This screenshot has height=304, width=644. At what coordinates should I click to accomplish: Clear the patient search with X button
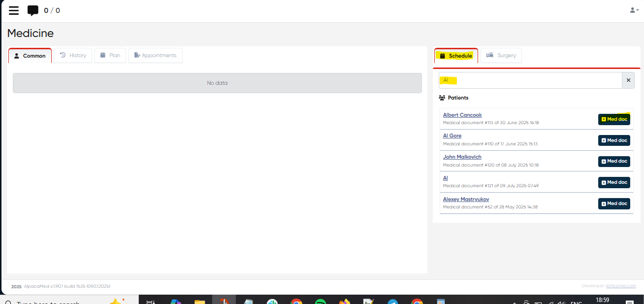tap(628, 80)
